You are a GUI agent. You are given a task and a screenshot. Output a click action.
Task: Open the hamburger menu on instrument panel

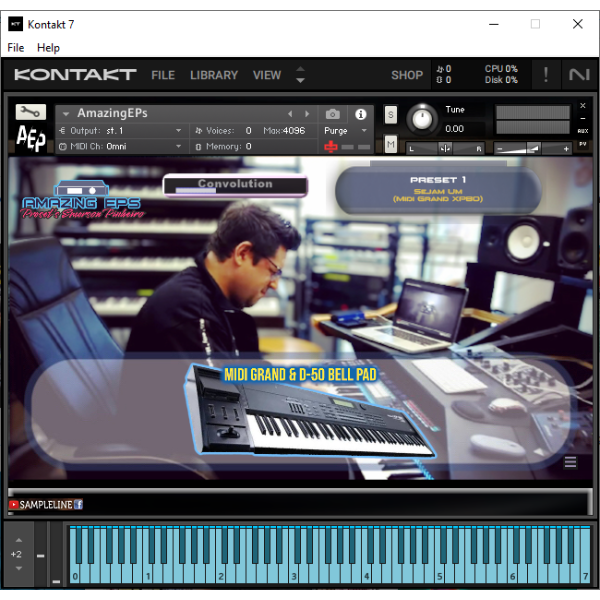pos(570,462)
